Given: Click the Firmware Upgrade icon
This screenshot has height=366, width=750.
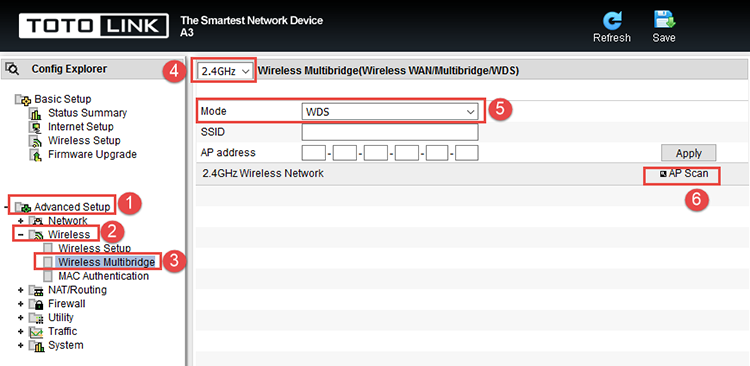Looking at the screenshot, I should point(35,155).
